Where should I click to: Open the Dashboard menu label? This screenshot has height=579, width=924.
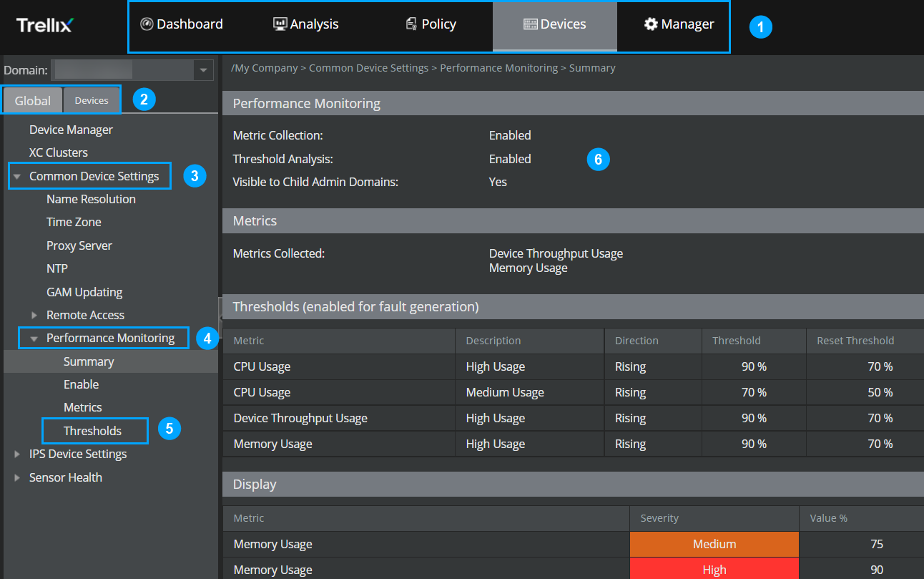point(190,24)
